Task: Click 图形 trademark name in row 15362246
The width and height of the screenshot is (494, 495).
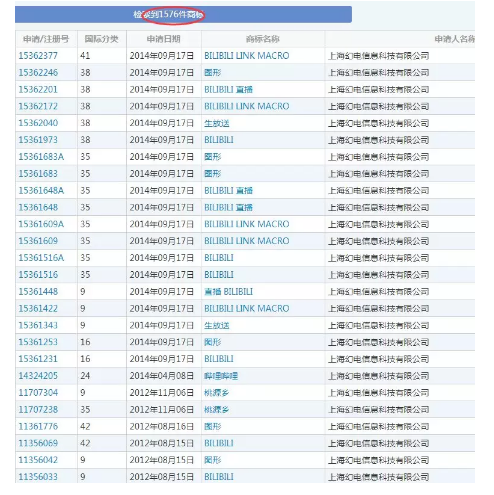Action: tap(213, 73)
